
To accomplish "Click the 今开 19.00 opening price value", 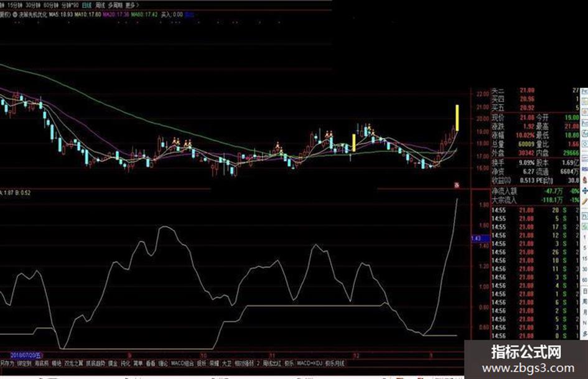I will click(572, 118).
